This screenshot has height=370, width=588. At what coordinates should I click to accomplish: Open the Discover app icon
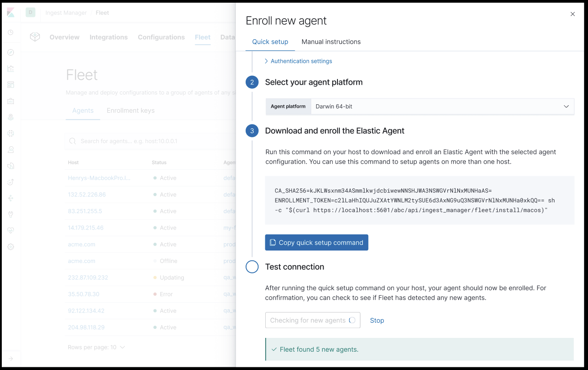click(x=11, y=52)
